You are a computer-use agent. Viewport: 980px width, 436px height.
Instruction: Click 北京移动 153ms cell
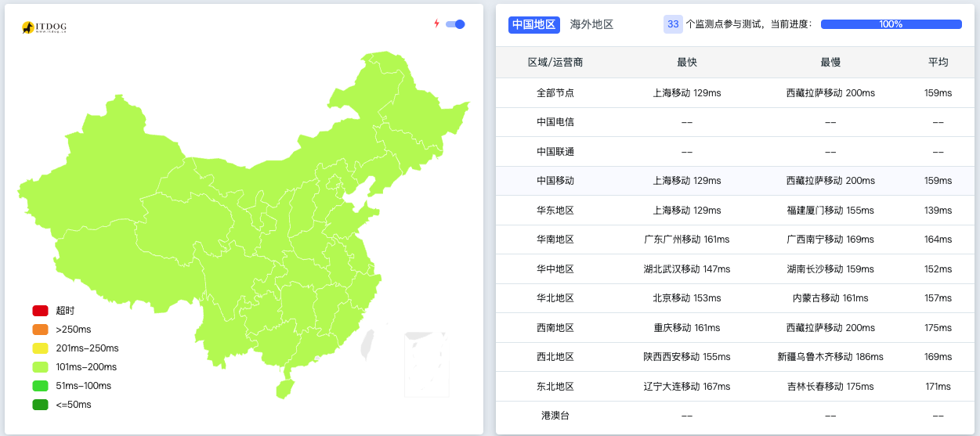687,298
